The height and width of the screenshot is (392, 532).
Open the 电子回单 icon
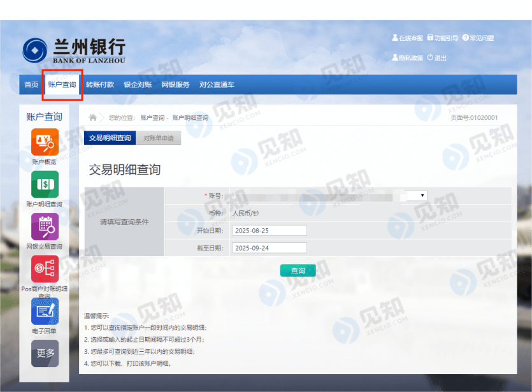45,311
